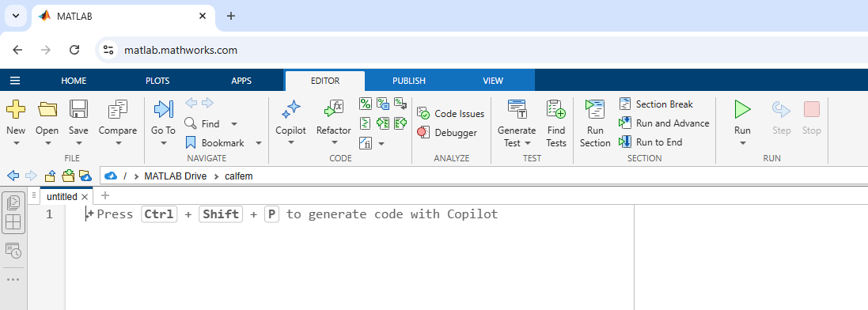The height and width of the screenshot is (310, 868).
Task: Show more sidebar options ellipsis
Action: pyautogui.click(x=13, y=280)
